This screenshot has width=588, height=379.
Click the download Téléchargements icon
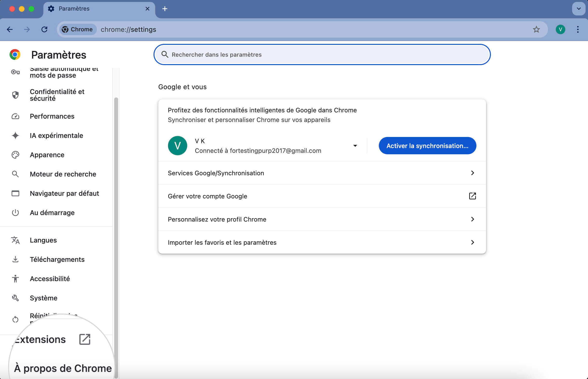pos(15,259)
